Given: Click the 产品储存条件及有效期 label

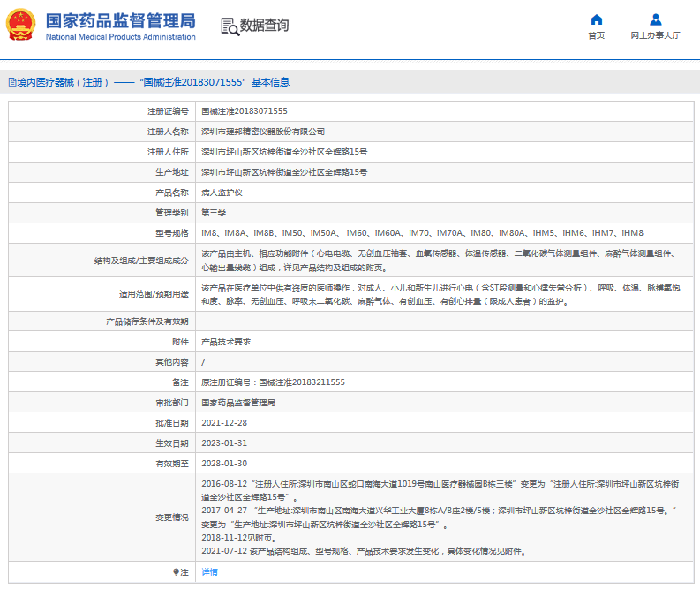Looking at the screenshot, I should [x=147, y=321].
